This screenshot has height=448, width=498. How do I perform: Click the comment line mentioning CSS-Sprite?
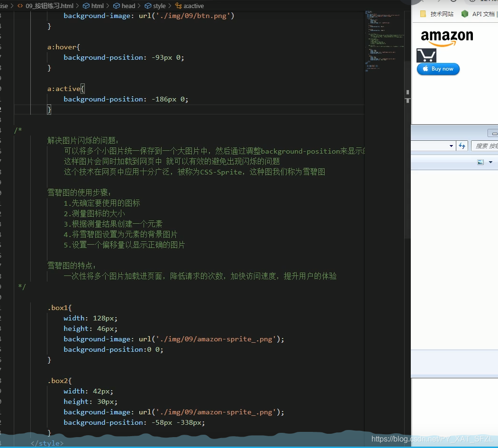[194, 172]
